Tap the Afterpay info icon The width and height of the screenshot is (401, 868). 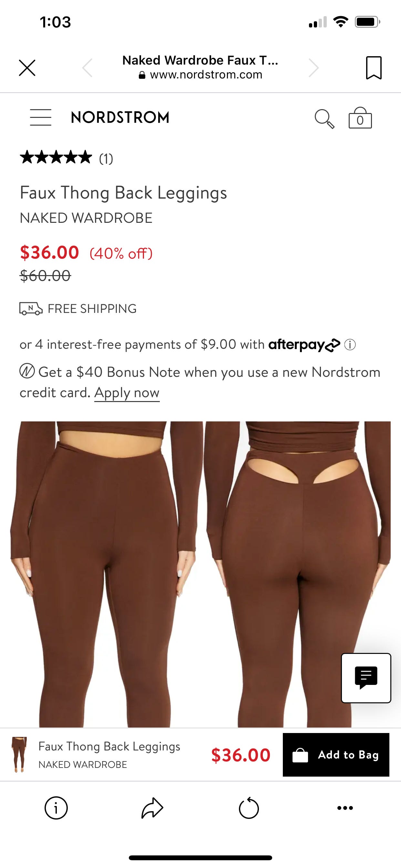pyautogui.click(x=350, y=345)
